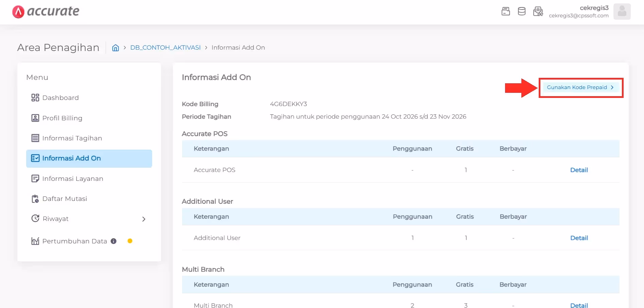Go to home via breadcrumb house icon
Viewport: 644px width, 308px height.
point(115,48)
